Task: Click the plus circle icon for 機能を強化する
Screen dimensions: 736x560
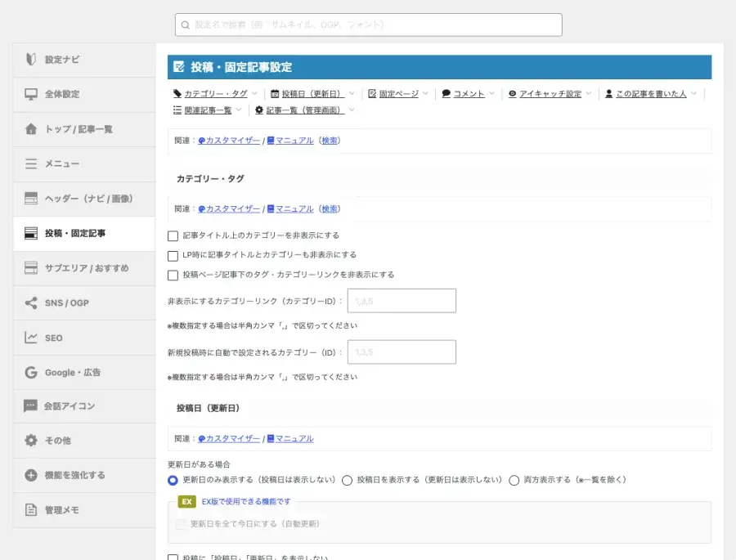Action: 31,475
